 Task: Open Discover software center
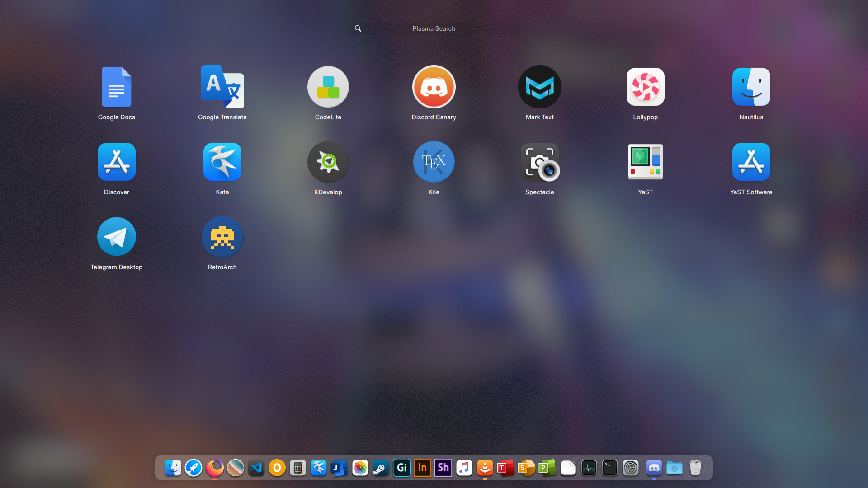click(116, 162)
